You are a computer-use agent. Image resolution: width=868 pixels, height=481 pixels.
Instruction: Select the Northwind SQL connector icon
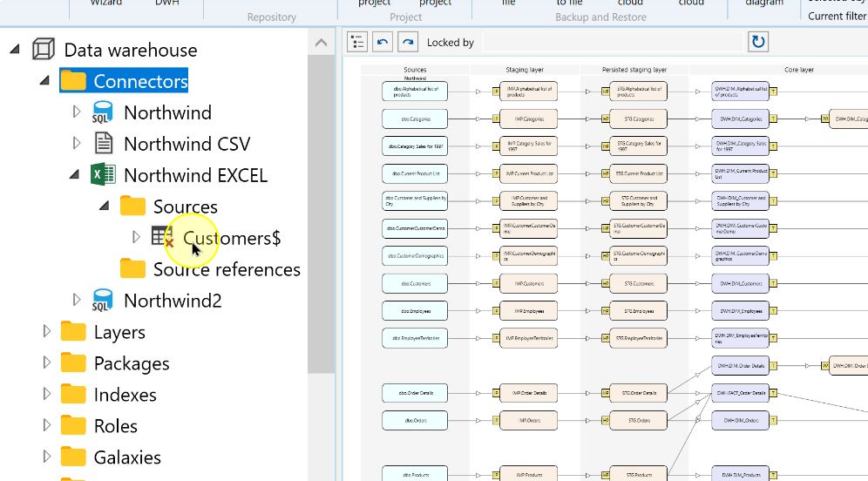pos(103,112)
